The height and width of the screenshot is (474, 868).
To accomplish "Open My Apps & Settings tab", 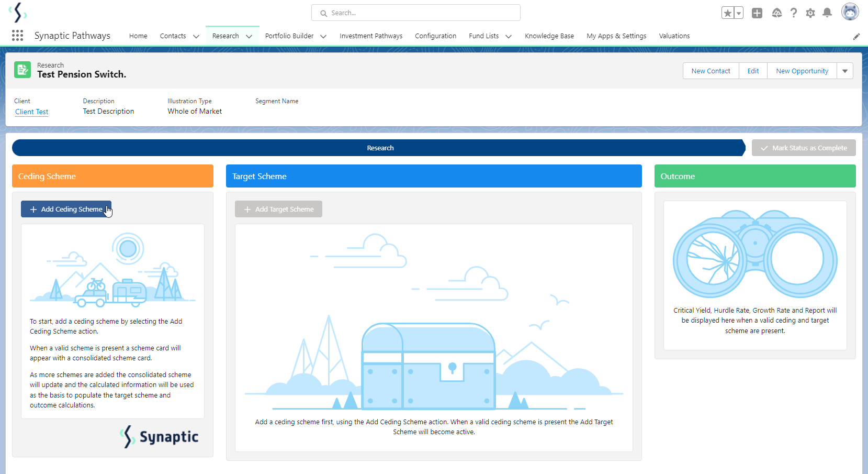I will pyautogui.click(x=616, y=36).
